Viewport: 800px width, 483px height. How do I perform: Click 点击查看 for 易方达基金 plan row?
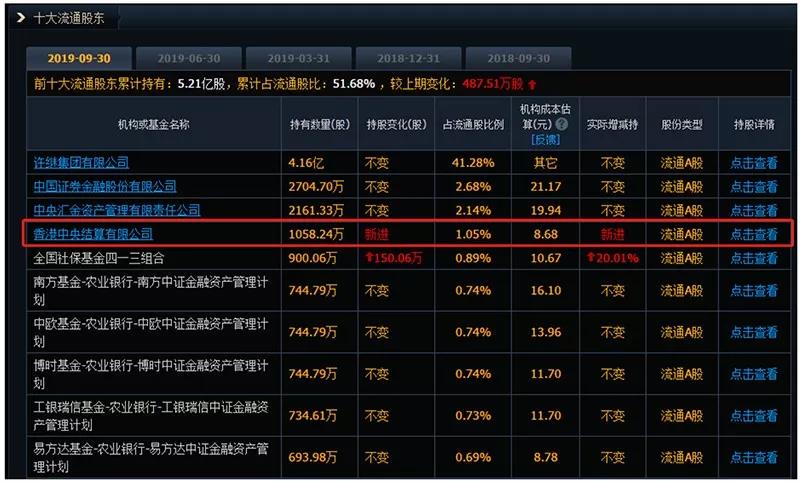753,457
